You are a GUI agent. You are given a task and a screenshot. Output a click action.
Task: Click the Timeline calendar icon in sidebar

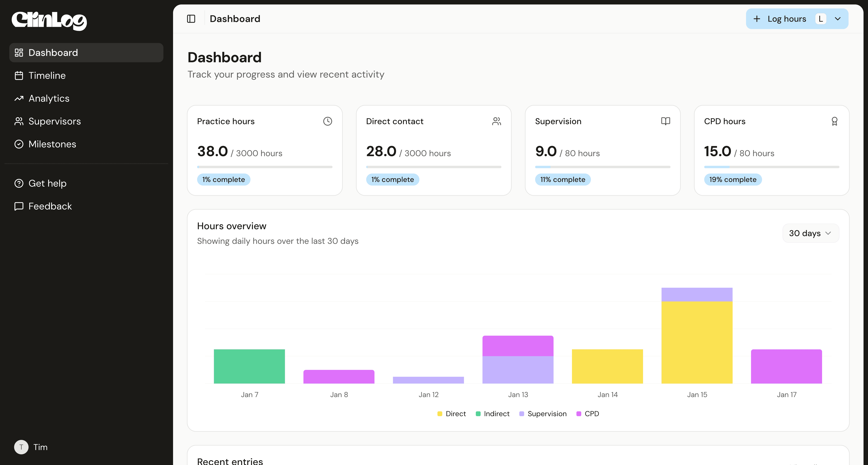coord(19,75)
